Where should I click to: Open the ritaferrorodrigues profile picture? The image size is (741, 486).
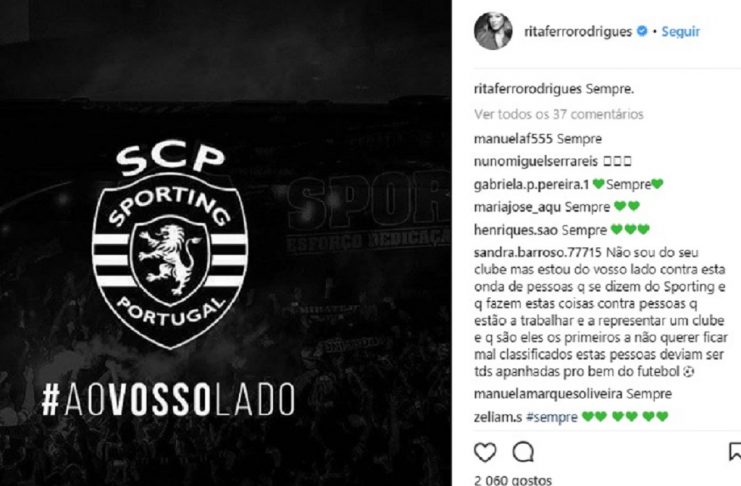click(493, 31)
